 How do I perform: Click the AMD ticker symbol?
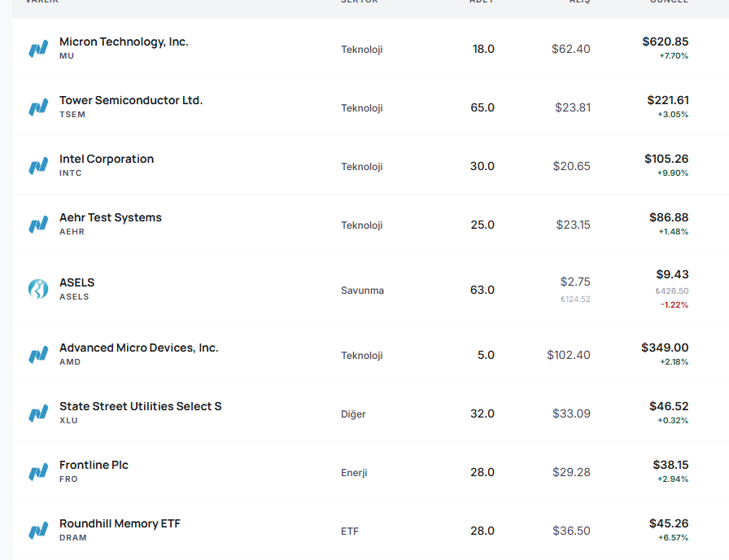pyautogui.click(x=70, y=362)
